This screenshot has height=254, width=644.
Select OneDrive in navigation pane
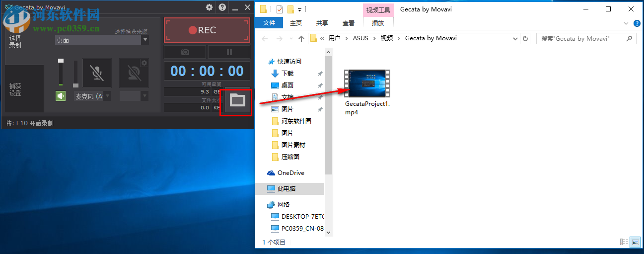[290, 173]
